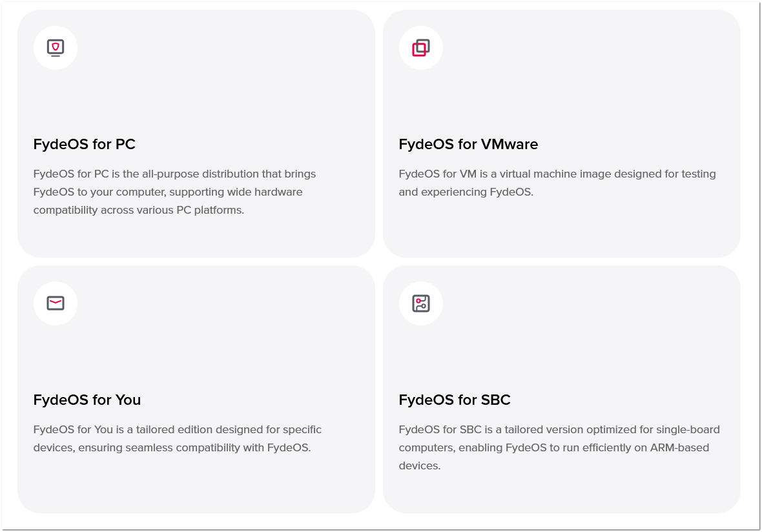Select the FydeOS for VMware card description

pyautogui.click(x=557, y=183)
